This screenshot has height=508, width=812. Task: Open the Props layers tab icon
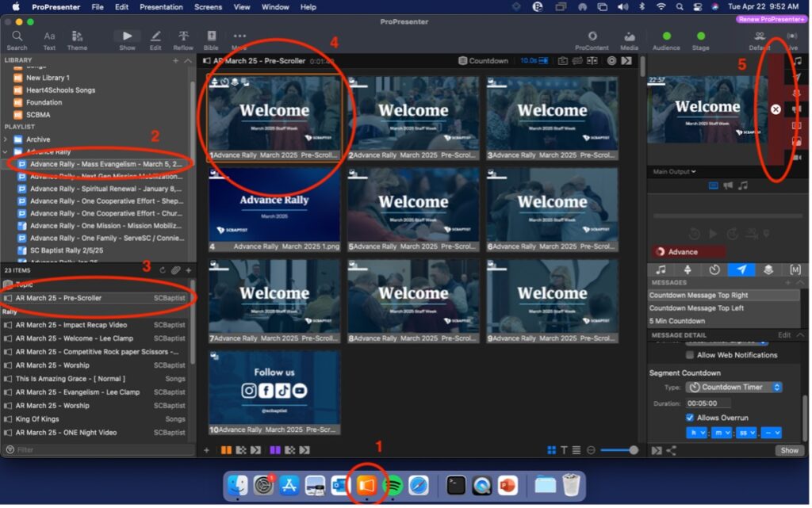pos(768,269)
